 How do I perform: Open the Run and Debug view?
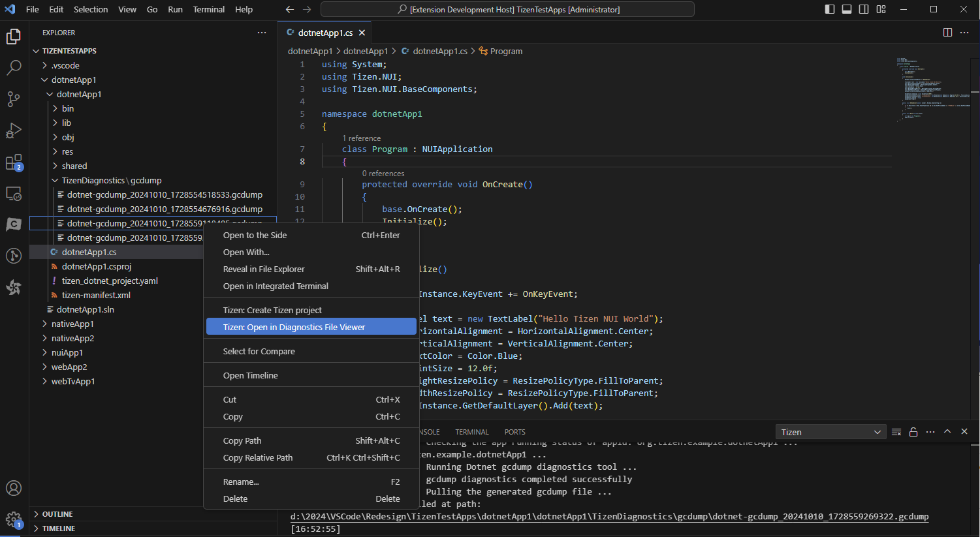[x=14, y=130]
